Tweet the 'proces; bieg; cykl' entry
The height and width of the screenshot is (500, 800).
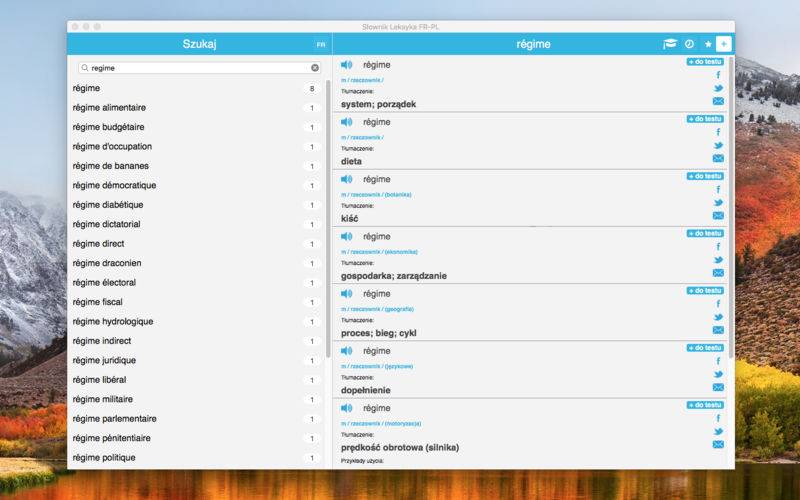718,317
